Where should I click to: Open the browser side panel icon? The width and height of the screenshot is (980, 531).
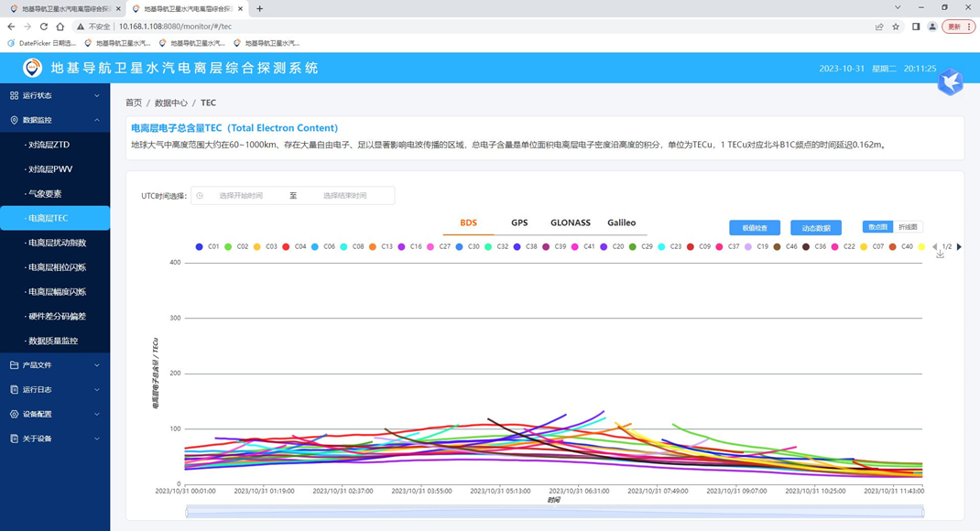coord(916,27)
